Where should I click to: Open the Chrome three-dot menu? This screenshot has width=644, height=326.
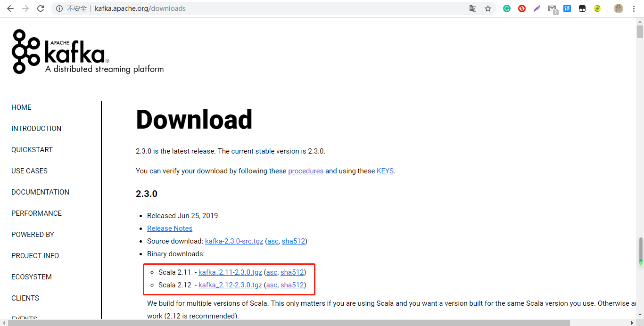pyautogui.click(x=633, y=8)
